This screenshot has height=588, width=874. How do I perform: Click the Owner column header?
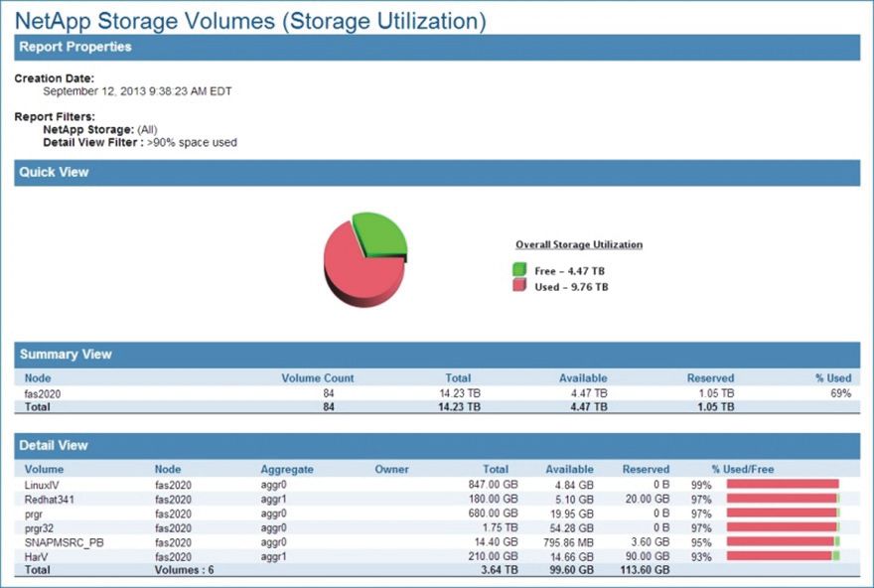pos(391,469)
